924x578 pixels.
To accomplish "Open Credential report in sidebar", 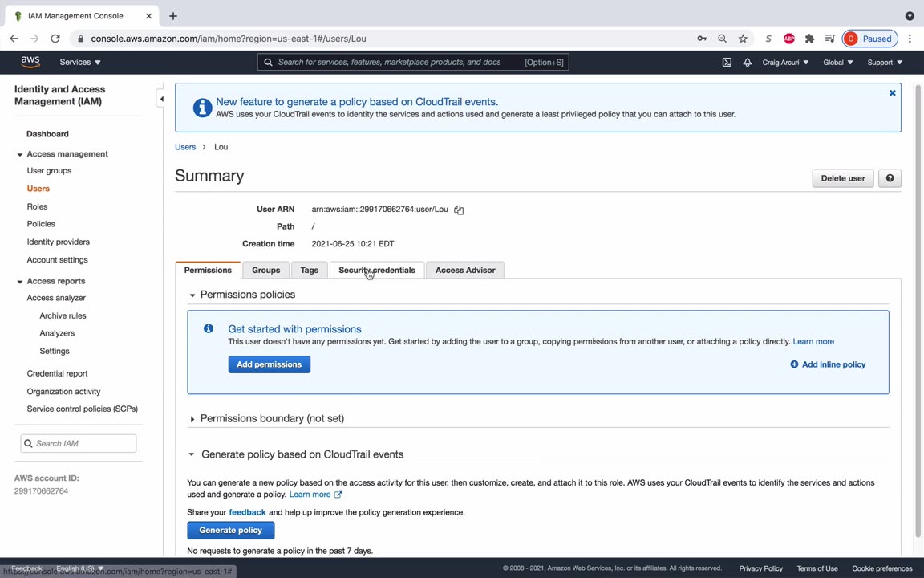I will (57, 373).
